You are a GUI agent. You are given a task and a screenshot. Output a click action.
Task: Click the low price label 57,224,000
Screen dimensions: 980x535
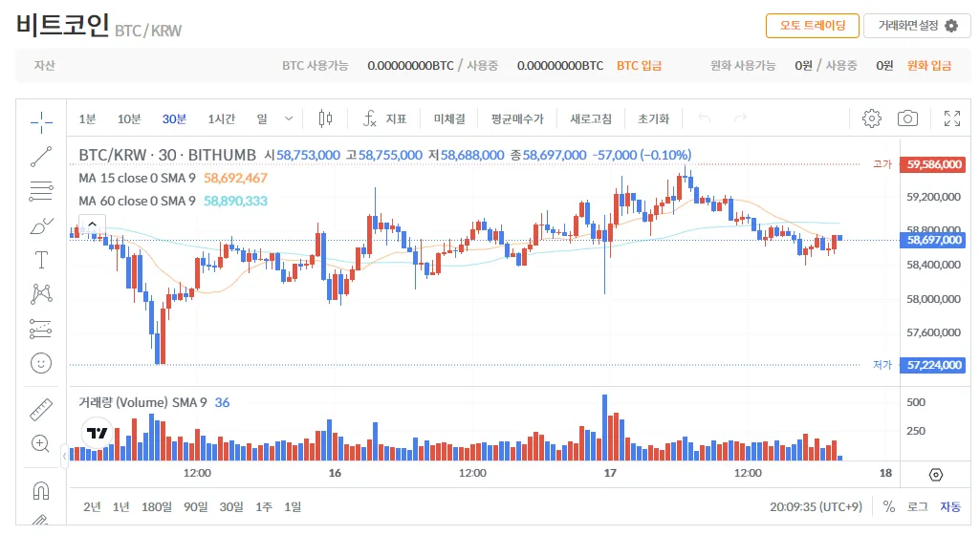point(934,365)
